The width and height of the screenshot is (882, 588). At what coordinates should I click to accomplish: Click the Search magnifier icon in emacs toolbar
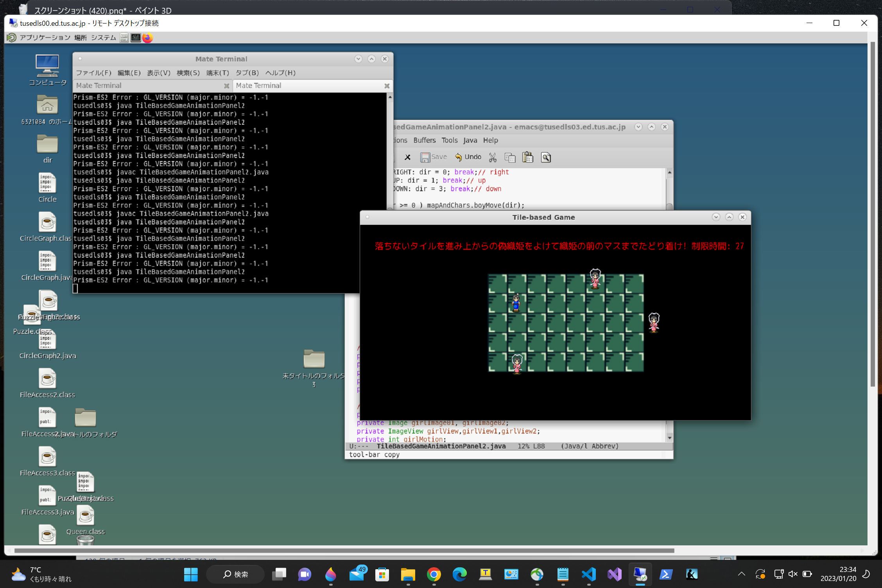[546, 157]
